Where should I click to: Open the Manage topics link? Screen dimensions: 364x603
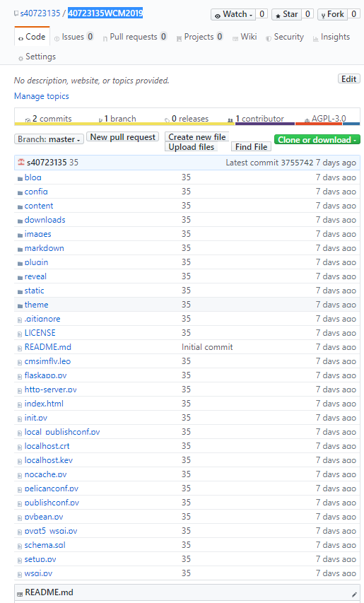tap(42, 96)
